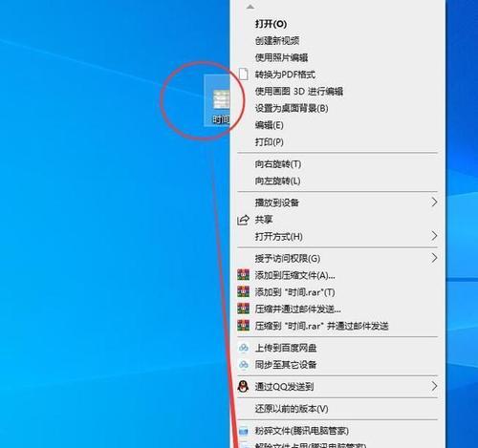Click the WinRAR icon beside 添加到压缩文件(A)...
This screenshot has width=478, height=448.
[244, 275]
